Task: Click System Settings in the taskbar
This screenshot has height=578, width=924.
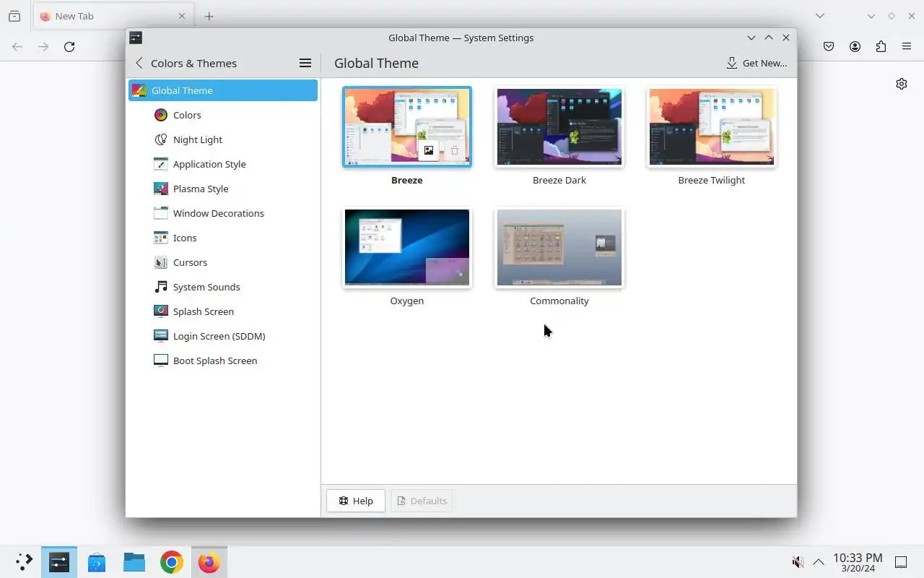Action: [59, 562]
